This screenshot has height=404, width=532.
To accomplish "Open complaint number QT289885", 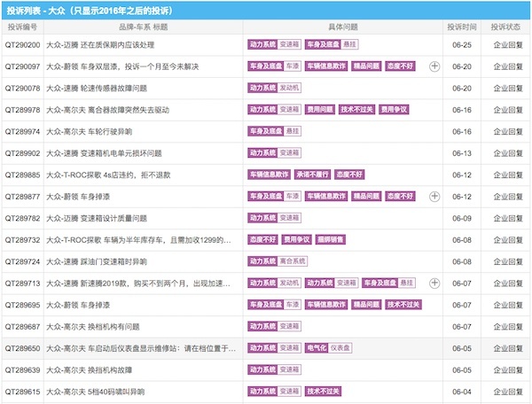I will pos(22,175).
